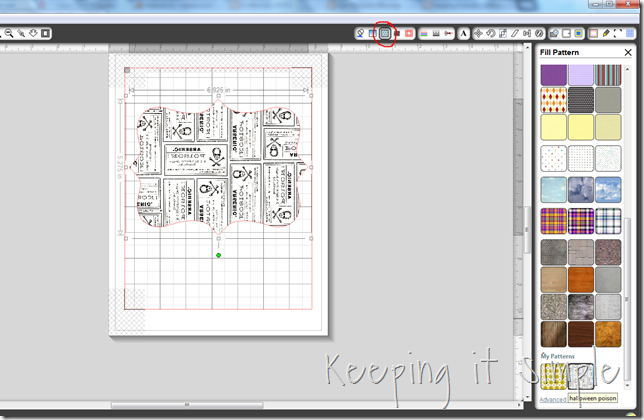
Task: Select the halloween poison pattern thumbnail
Action: 580,376
